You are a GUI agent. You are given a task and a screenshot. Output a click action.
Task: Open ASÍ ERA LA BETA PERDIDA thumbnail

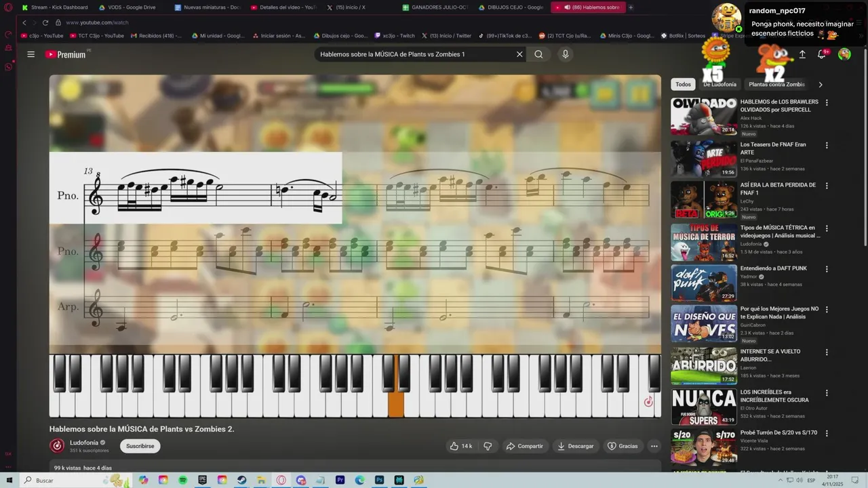pyautogui.click(x=704, y=199)
